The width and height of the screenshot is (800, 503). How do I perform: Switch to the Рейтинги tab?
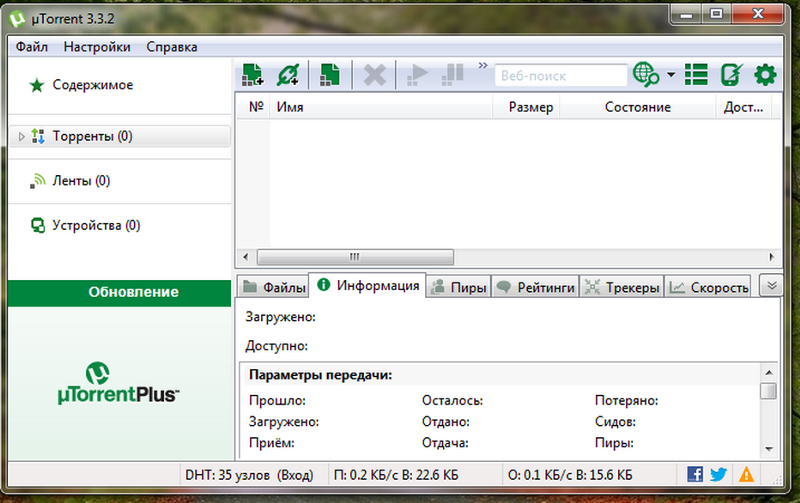coord(535,287)
